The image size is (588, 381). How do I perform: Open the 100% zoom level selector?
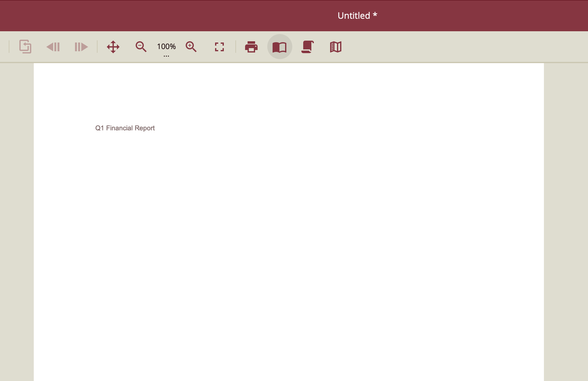point(166,46)
